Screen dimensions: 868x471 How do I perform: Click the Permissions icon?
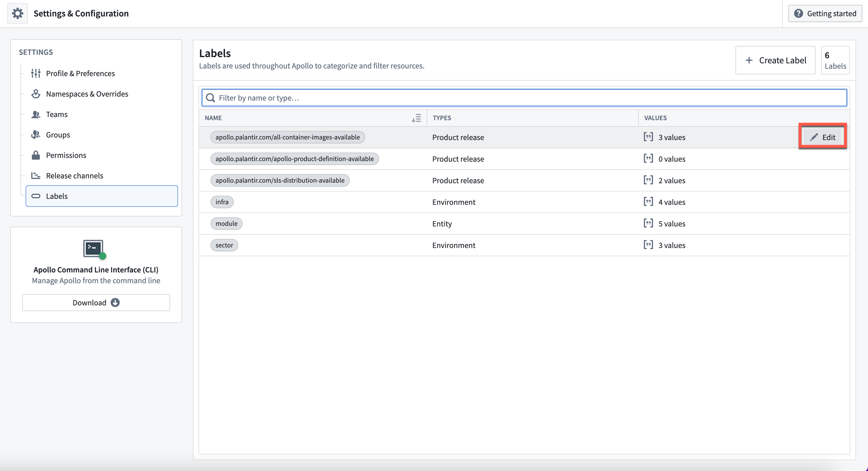tap(36, 155)
